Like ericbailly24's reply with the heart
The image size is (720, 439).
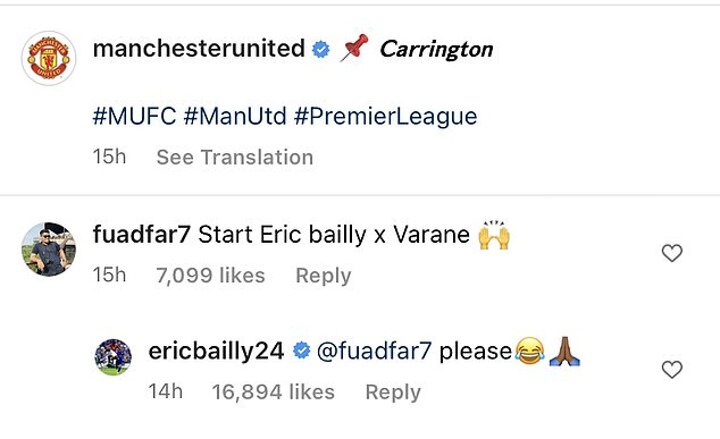[672, 370]
